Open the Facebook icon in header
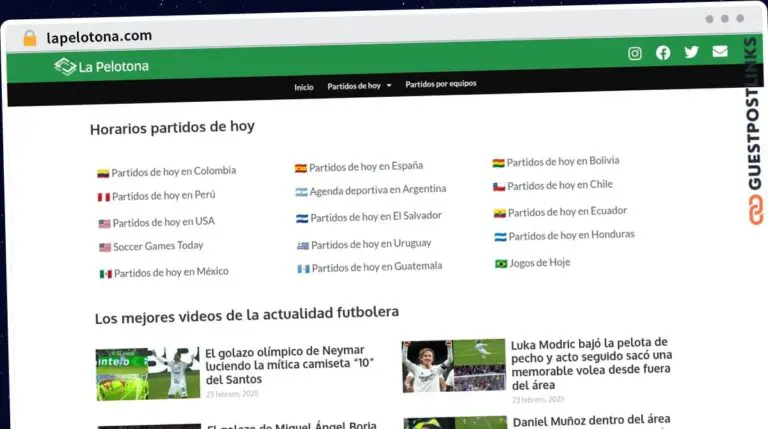The height and width of the screenshot is (429, 768). (662, 53)
